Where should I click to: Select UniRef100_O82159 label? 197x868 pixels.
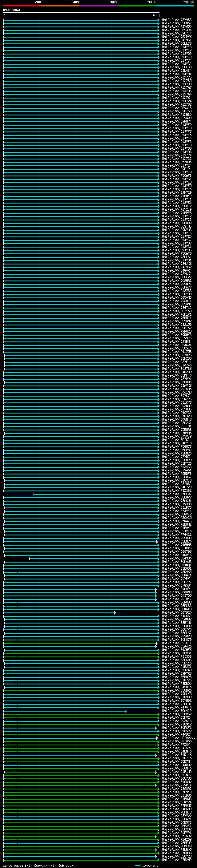tap(177, 325)
